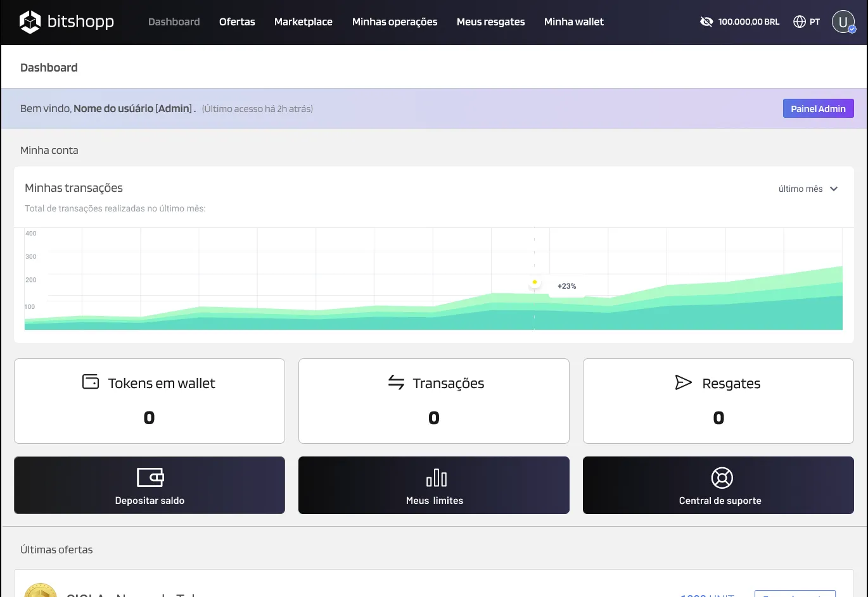Click the Dashboard page heading
This screenshot has width=868, height=597.
(x=49, y=68)
